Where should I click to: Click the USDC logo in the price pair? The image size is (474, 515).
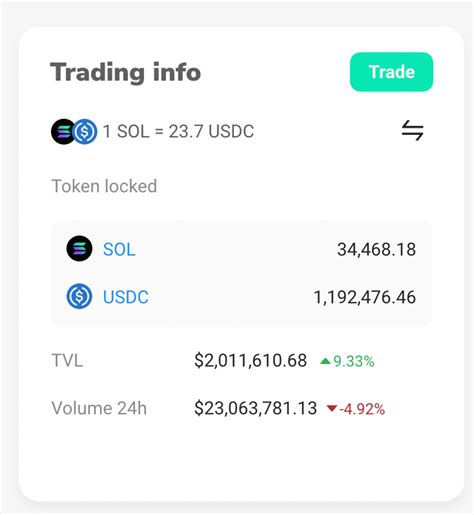(x=85, y=131)
